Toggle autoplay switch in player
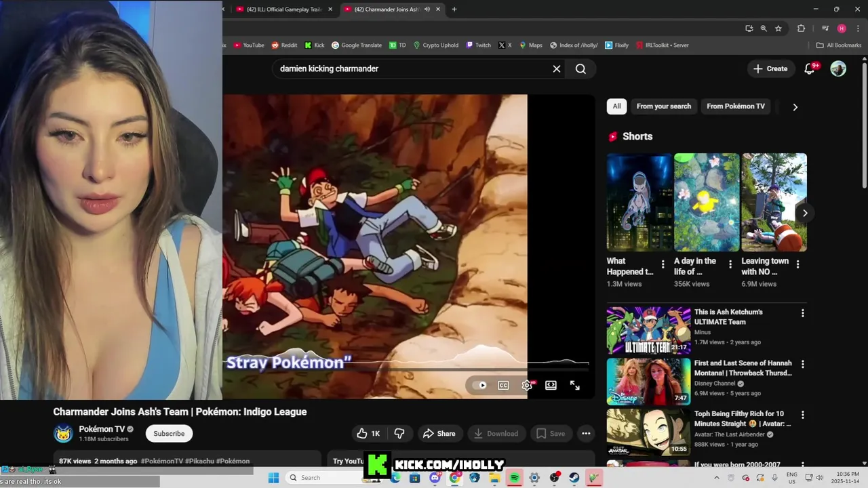 tap(480, 385)
